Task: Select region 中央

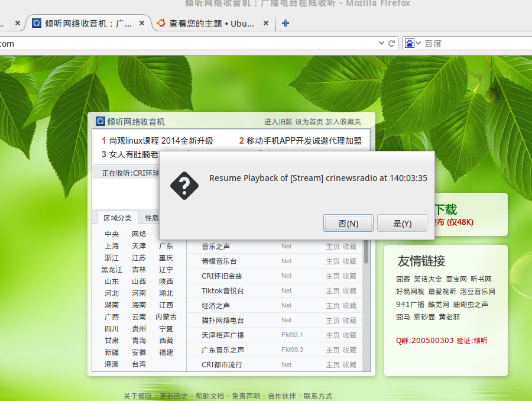Action: (x=112, y=234)
